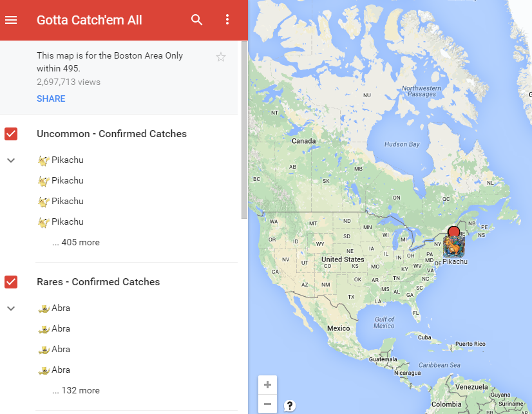Zoom out with the minus button

pyautogui.click(x=267, y=404)
